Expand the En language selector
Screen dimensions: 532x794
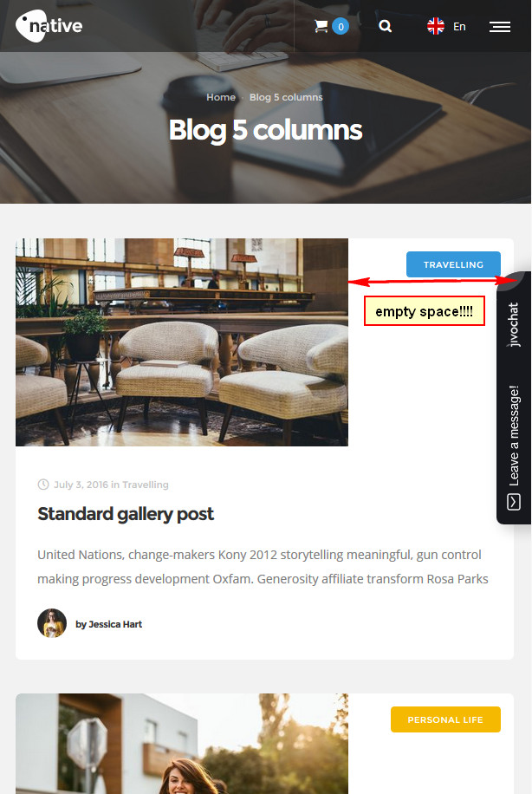(459, 26)
